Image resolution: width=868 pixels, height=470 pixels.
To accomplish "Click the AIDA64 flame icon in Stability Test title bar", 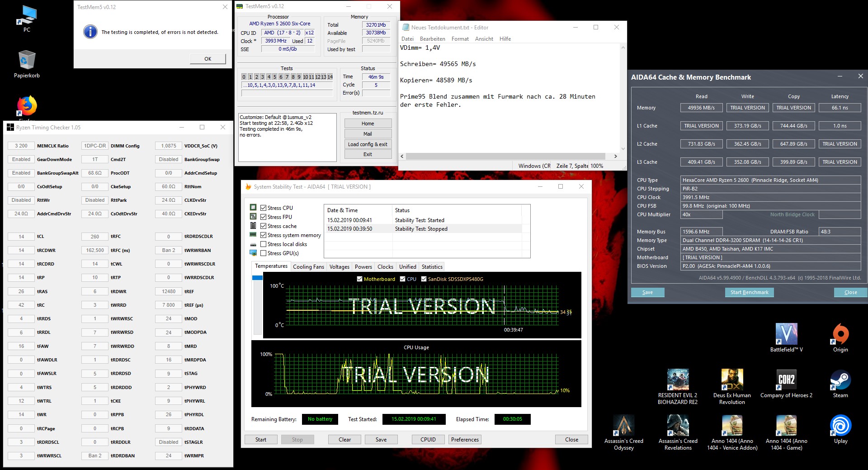I will (x=248, y=186).
